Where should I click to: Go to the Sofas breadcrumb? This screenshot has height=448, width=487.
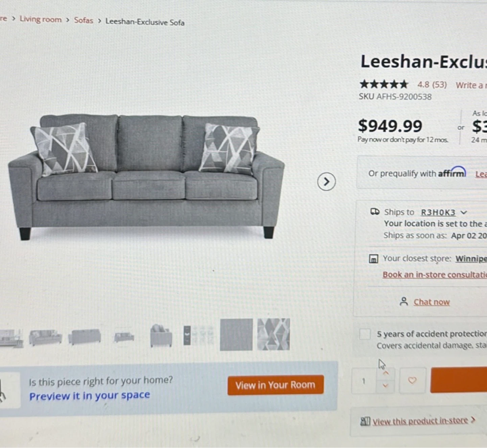click(84, 20)
